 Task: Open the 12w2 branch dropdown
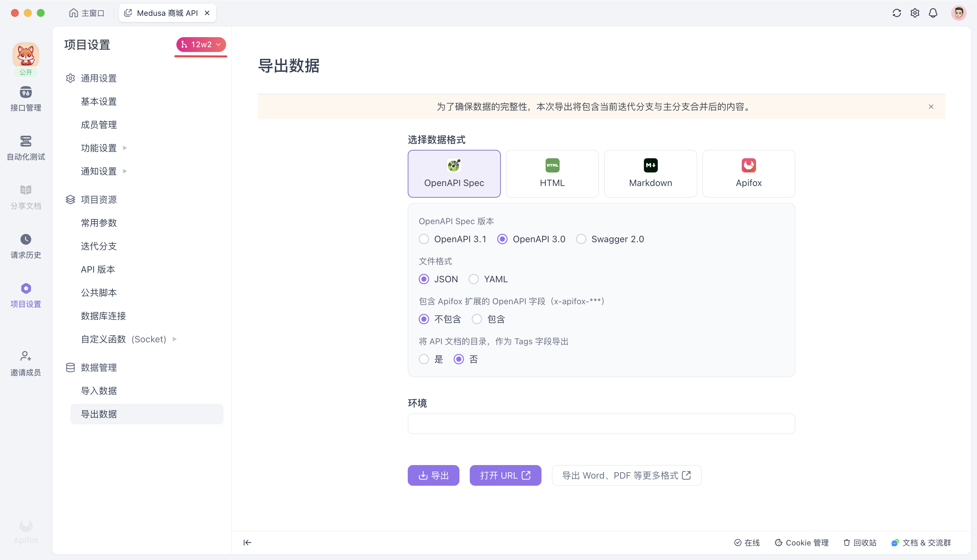pos(200,44)
